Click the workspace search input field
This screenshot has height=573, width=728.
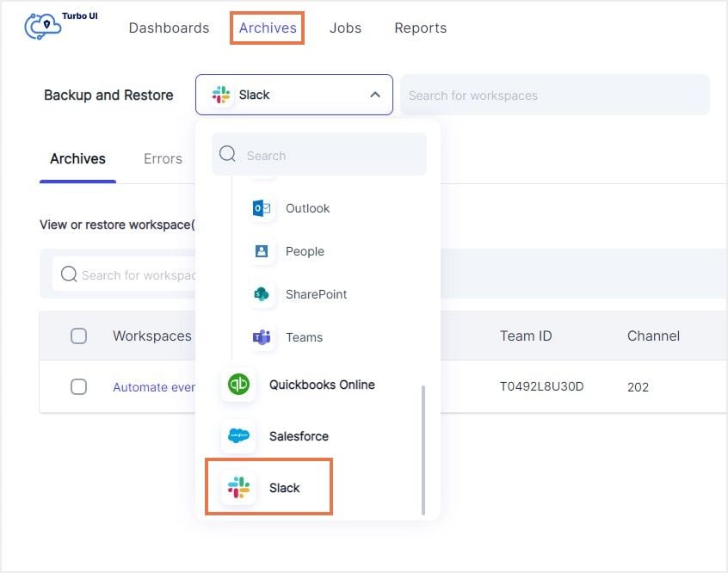(555, 95)
